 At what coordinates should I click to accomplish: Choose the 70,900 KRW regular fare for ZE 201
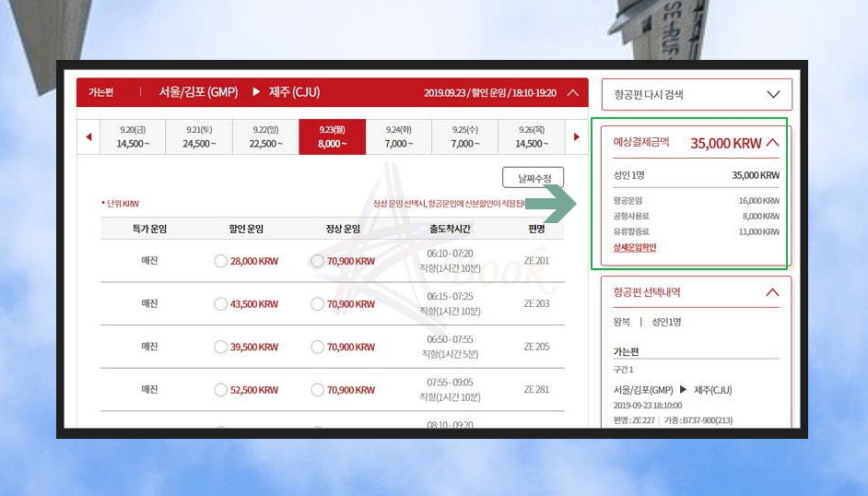coord(317,261)
